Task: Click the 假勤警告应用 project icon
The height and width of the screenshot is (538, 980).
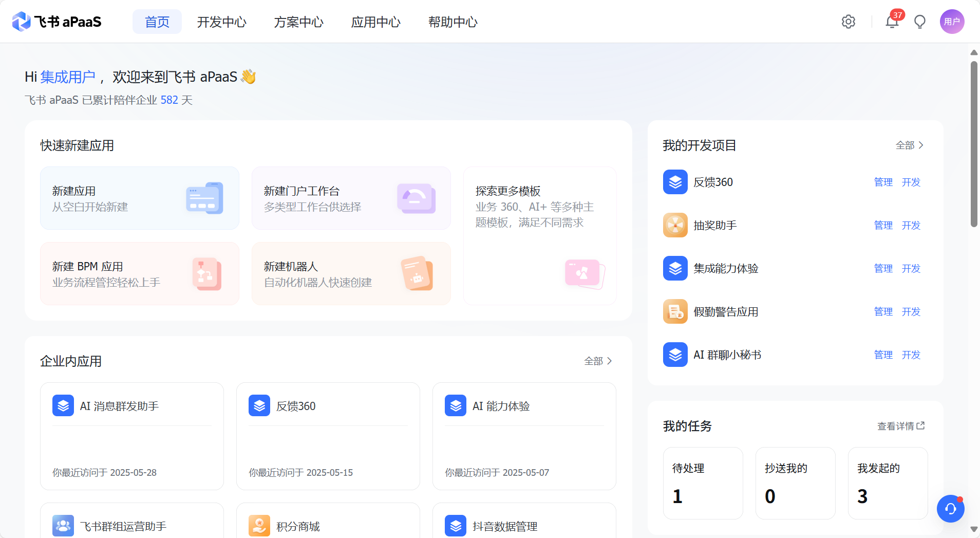Action: tap(675, 311)
